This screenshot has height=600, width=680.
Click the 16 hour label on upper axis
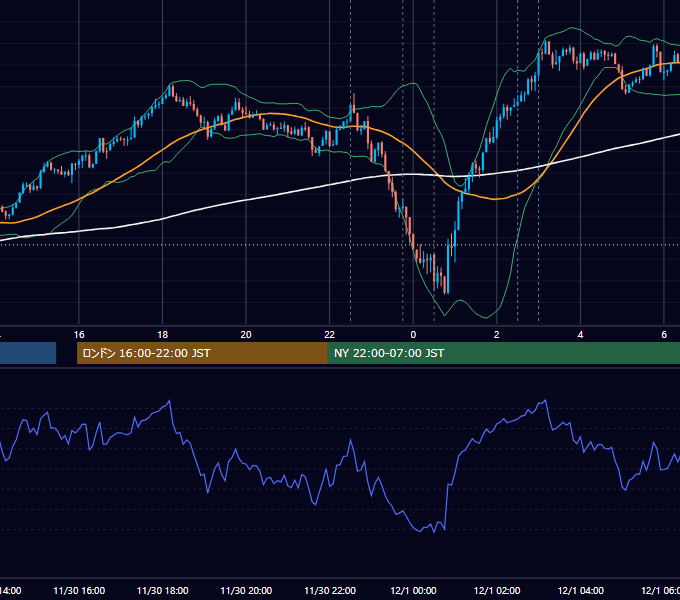[79, 335]
